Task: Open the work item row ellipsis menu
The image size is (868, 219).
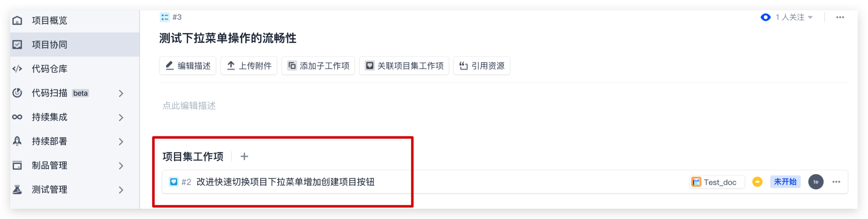Action: click(836, 182)
